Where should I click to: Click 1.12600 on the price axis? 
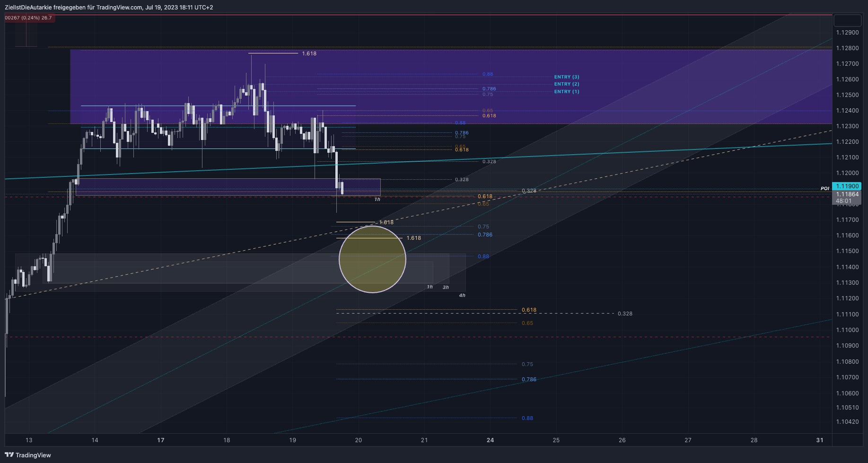[x=847, y=79]
